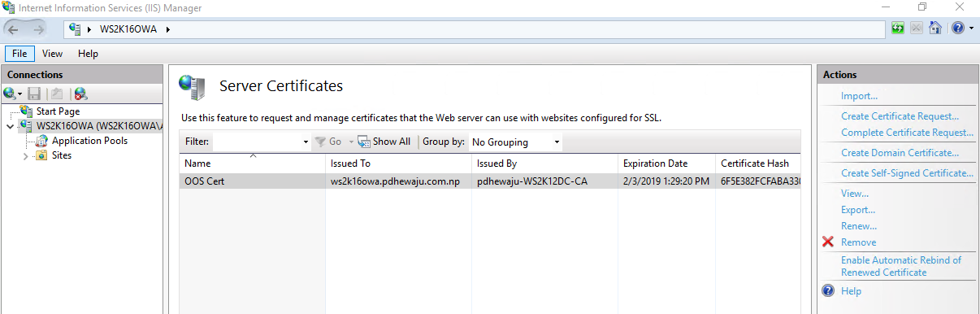Open the Filter dropdown arrow
Image resolution: width=980 pixels, height=314 pixels.
click(306, 142)
